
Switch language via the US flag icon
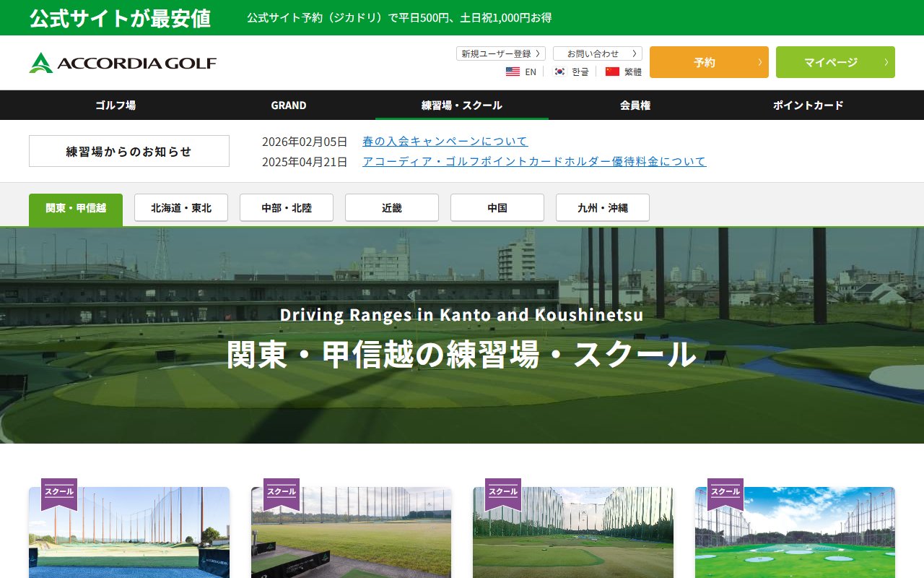[x=513, y=72]
